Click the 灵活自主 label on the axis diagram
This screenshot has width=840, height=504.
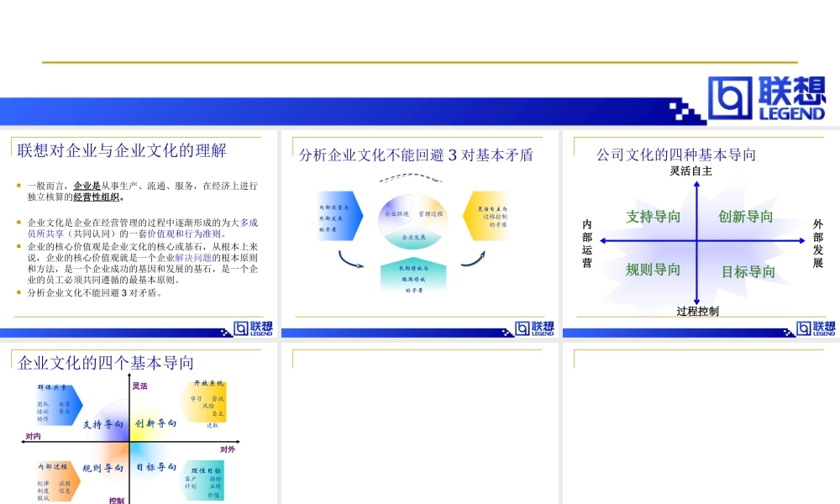[x=691, y=171]
